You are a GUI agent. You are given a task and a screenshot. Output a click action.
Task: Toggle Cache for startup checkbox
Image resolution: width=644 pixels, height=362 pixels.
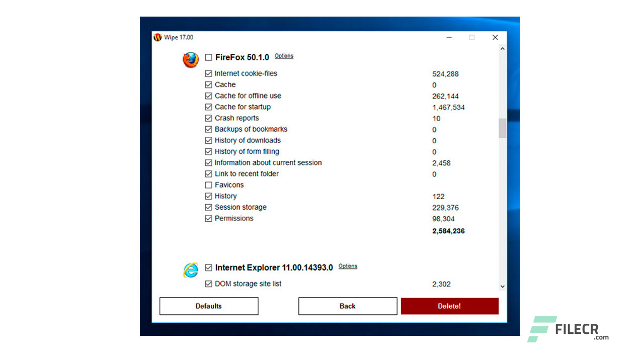pos(208,107)
